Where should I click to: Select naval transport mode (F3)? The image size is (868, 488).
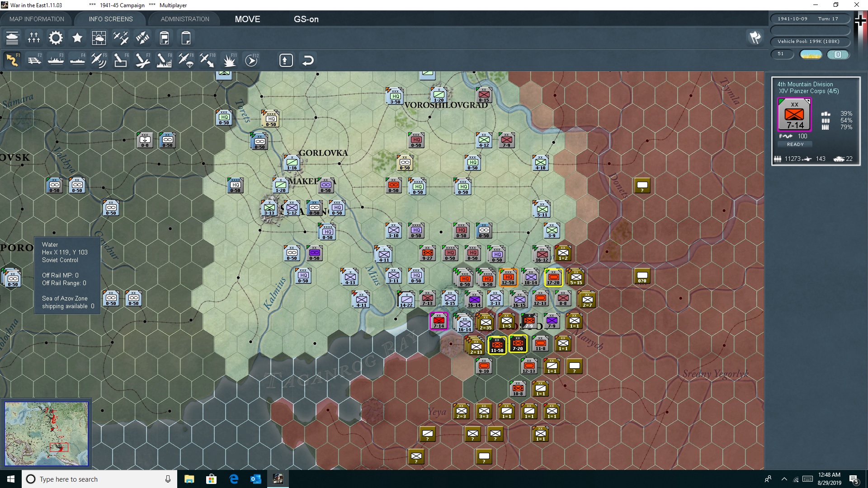56,60
